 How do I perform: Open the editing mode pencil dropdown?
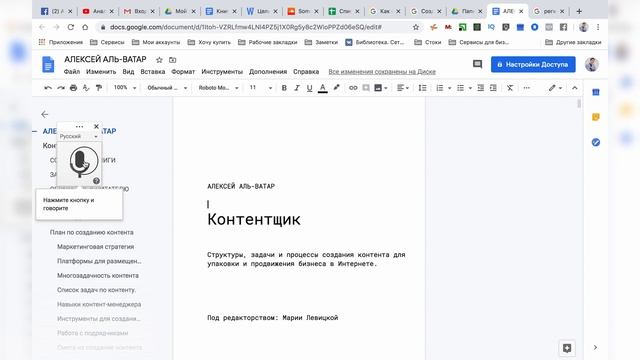click(x=555, y=88)
